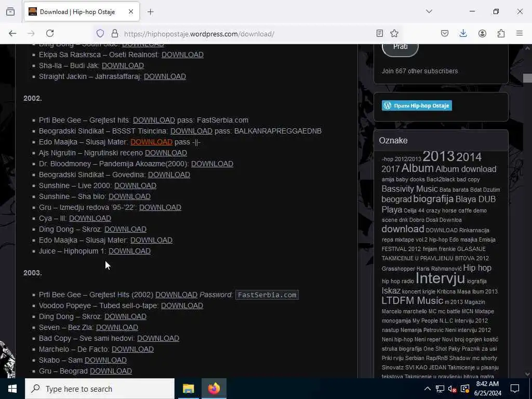532x399 pixels.
Task: Click the scrollbar down arrow
Action: 527,374
